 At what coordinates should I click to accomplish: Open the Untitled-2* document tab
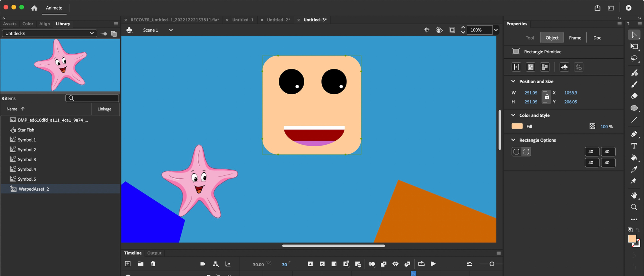click(x=278, y=20)
